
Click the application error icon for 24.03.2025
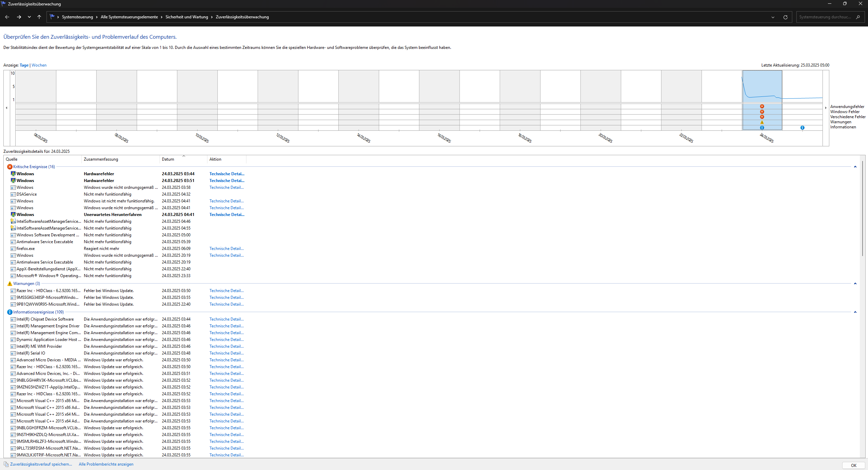click(x=762, y=106)
